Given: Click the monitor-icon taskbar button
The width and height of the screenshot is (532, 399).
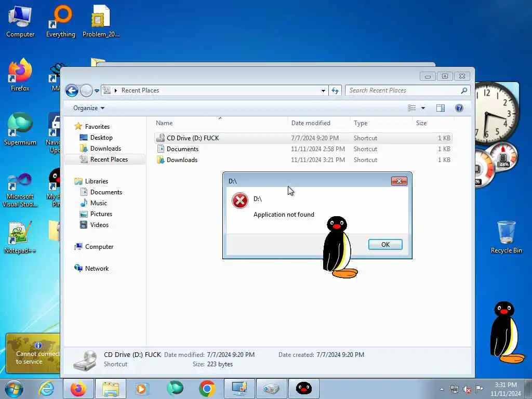Looking at the screenshot, I should tap(239, 389).
